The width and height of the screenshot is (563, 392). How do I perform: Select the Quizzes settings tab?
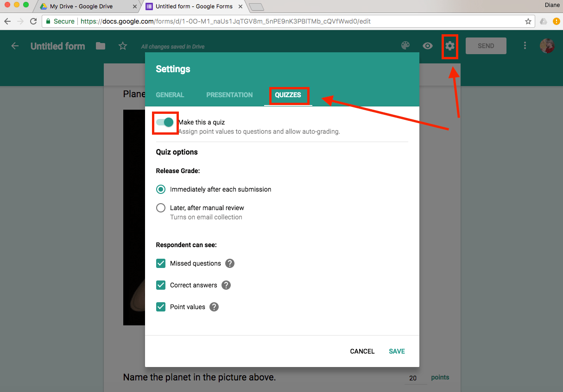pyautogui.click(x=288, y=95)
